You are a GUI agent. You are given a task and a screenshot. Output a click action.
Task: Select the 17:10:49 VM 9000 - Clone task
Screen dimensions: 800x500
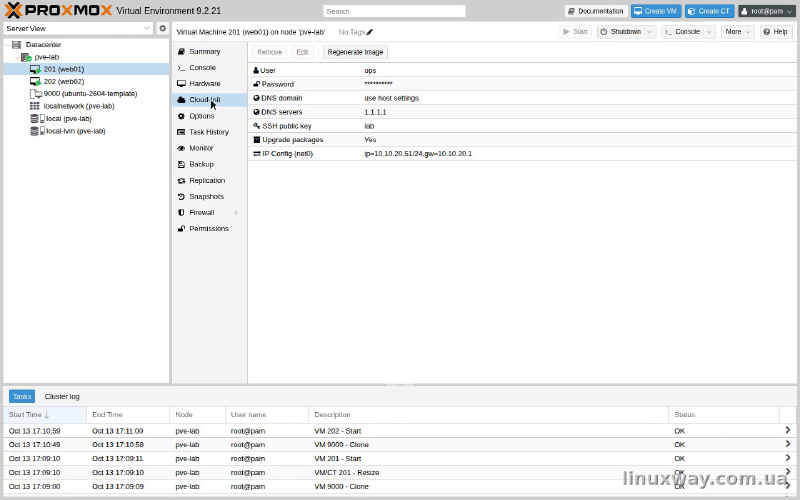[x=400, y=445]
